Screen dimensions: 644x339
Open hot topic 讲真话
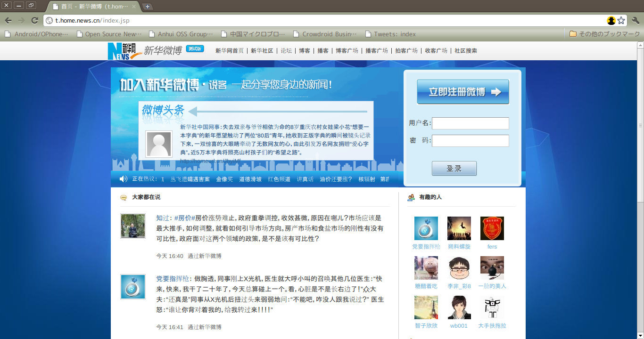(x=305, y=179)
